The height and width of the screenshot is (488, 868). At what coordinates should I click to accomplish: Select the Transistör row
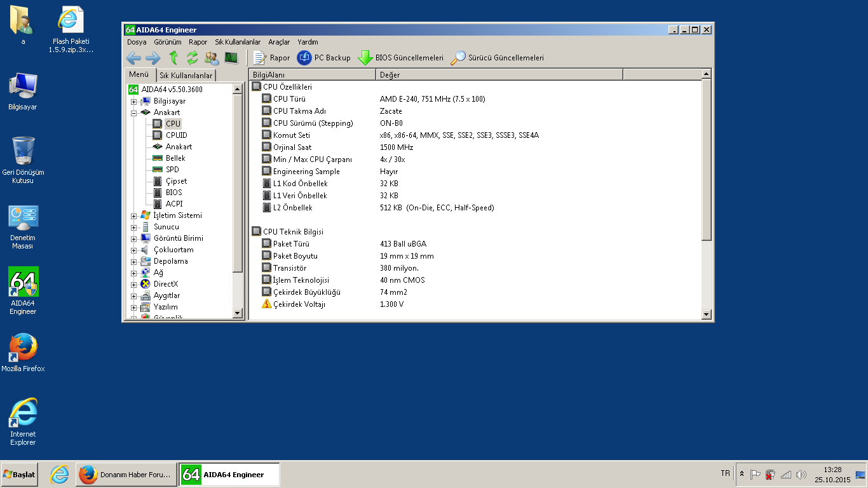(x=475, y=268)
